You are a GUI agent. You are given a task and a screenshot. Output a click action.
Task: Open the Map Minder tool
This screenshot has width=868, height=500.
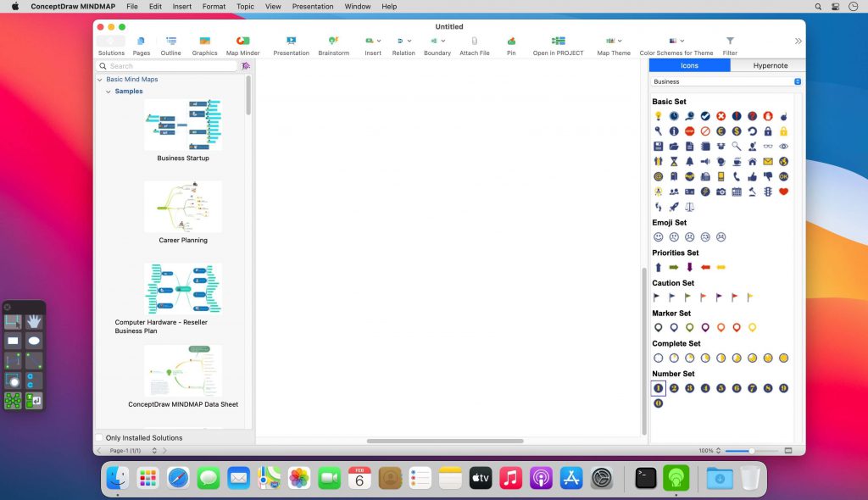242,42
